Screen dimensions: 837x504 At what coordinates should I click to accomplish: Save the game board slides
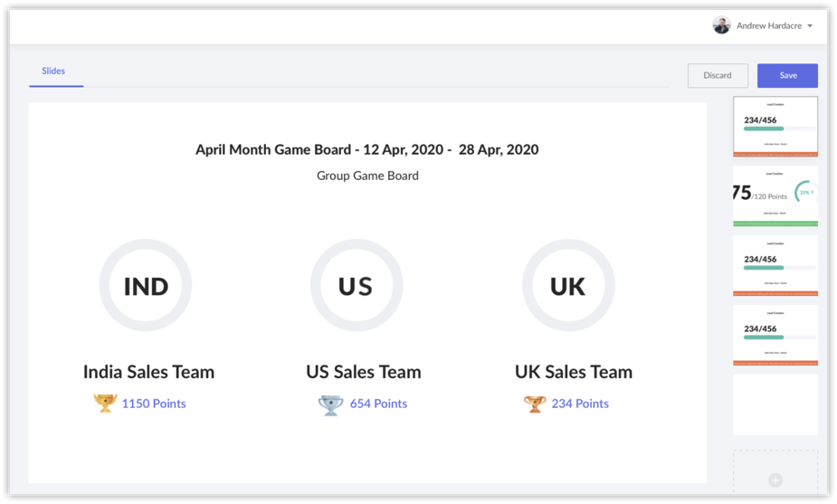tap(787, 75)
